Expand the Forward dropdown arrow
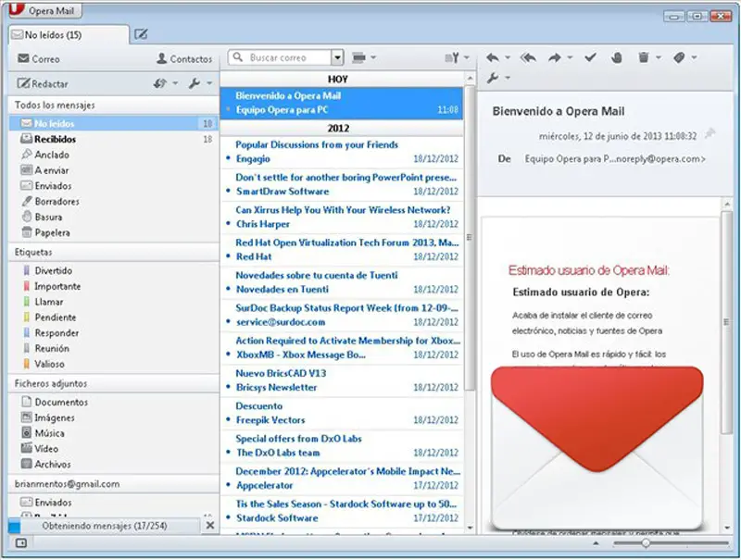 pos(570,57)
